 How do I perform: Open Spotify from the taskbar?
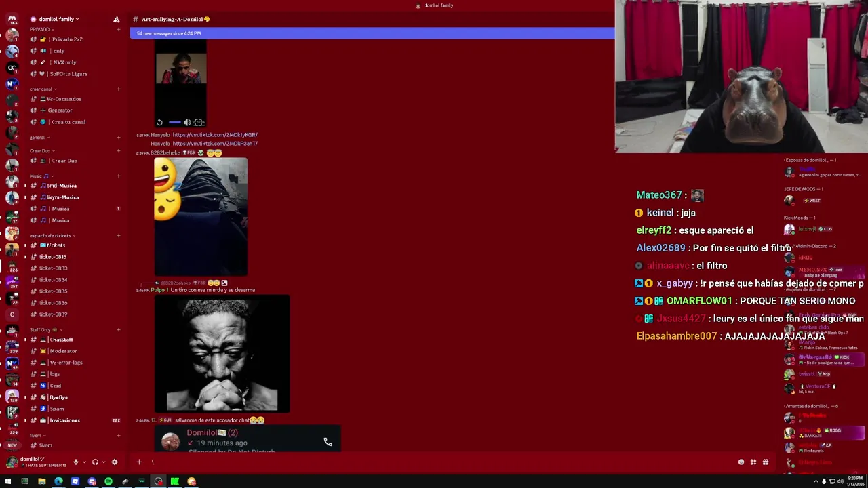click(x=108, y=482)
